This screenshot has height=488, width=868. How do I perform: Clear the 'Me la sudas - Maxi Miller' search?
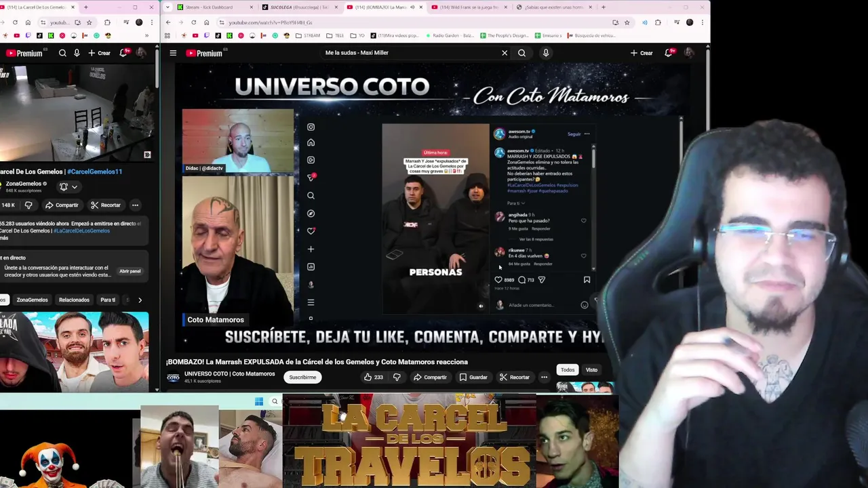505,53
